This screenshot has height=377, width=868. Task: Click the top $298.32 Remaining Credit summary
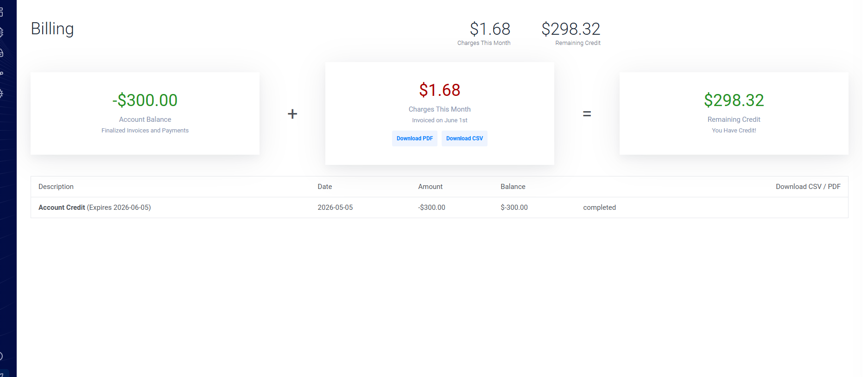click(571, 33)
